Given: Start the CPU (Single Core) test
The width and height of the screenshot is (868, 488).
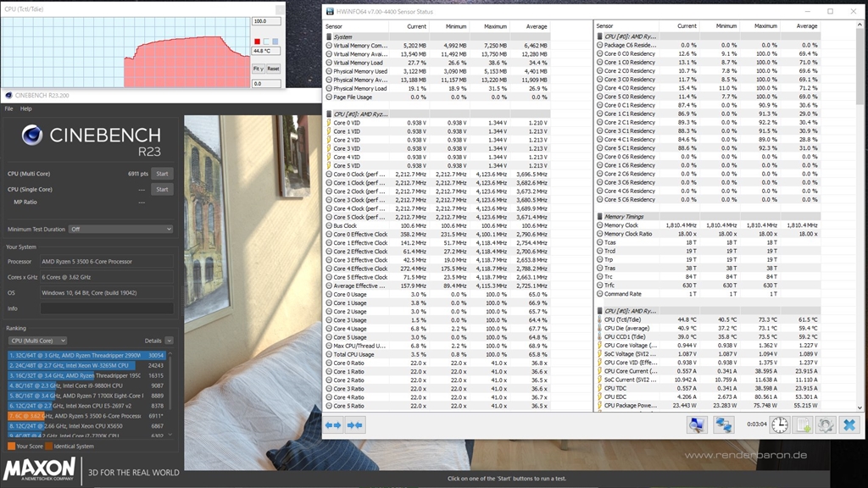Looking at the screenshot, I should coord(162,189).
